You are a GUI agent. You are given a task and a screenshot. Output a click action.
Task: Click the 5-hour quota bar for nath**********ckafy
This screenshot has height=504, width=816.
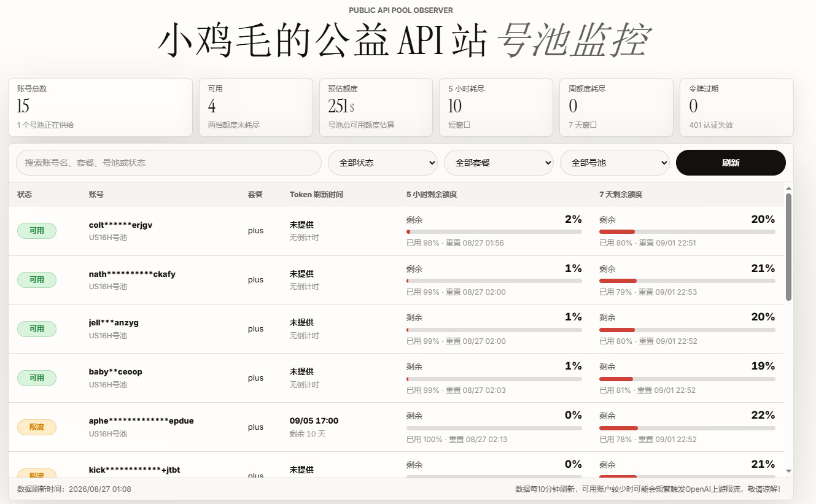click(494, 281)
